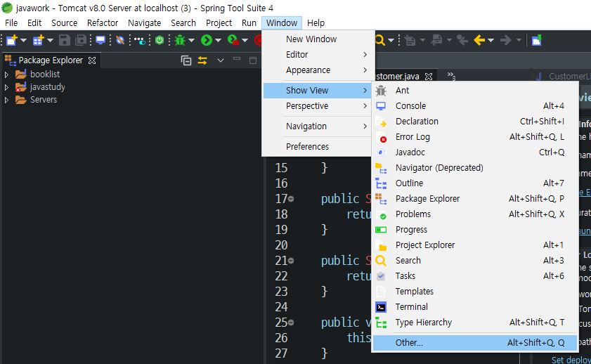The height and width of the screenshot is (364, 591).
Task: Choose Other... in Show View submenu
Action: [474, 342]
